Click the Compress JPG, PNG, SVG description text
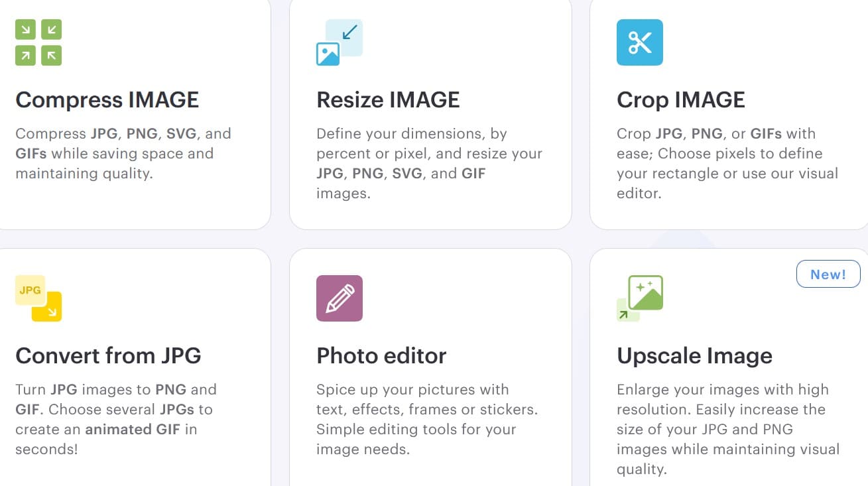Image resolution: width=868 pixels, height=486 pixels. 123,153
